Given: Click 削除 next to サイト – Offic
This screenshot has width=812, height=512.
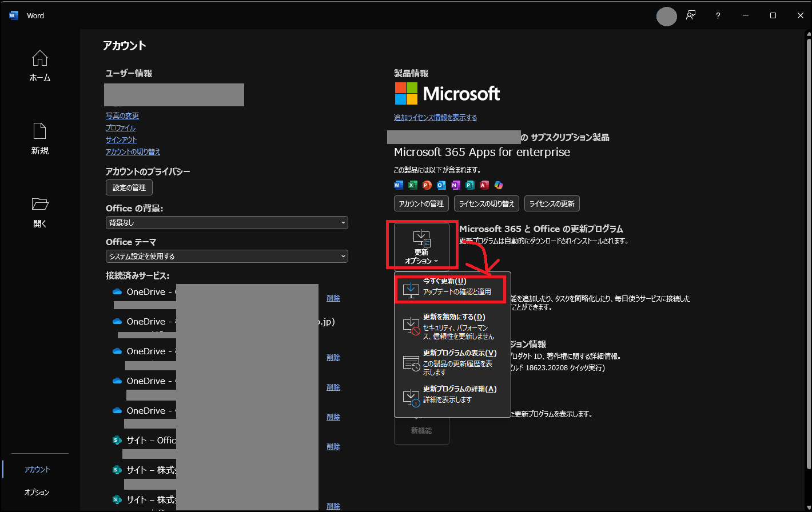Looking at the screenshot, I should point(333,447).
